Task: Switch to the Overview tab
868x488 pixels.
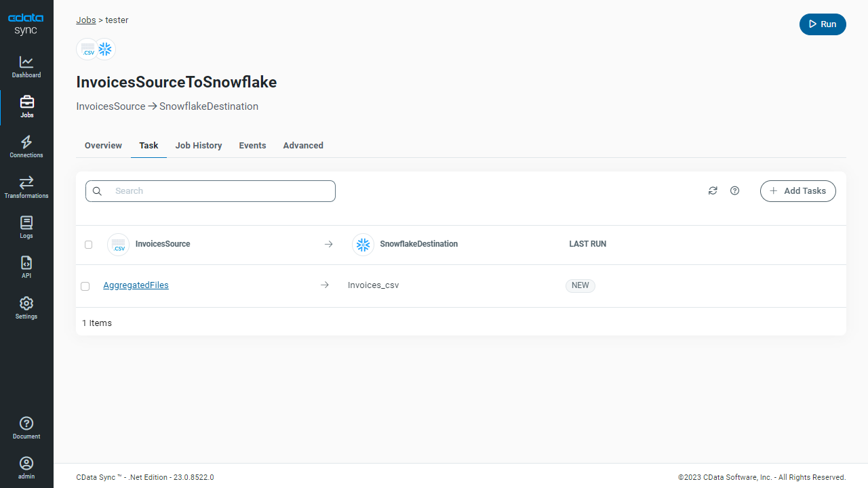Action: [x=103, y=146]
